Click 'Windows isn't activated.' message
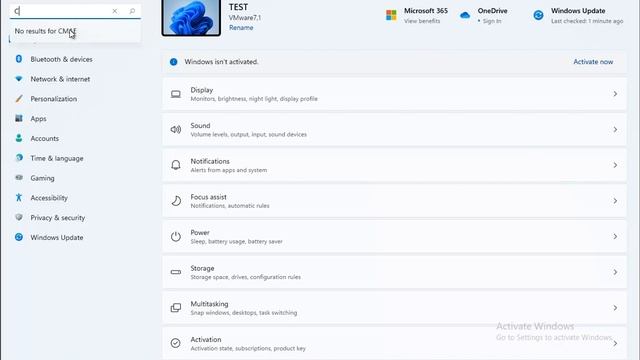The width and height of the screenshot is (640, 360). click(x=221, y=62)
